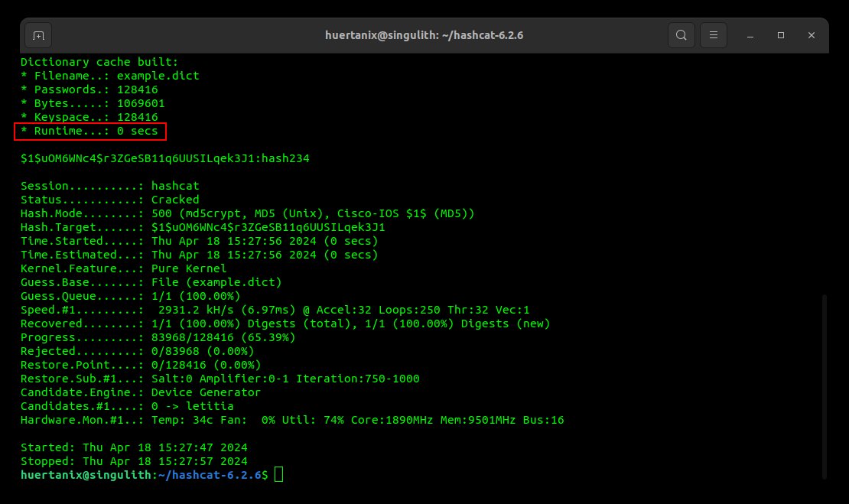Click the Candidate.Engine Device Generator line
The height and width of the screenshot is (504, 849).
tap(141, 392)
